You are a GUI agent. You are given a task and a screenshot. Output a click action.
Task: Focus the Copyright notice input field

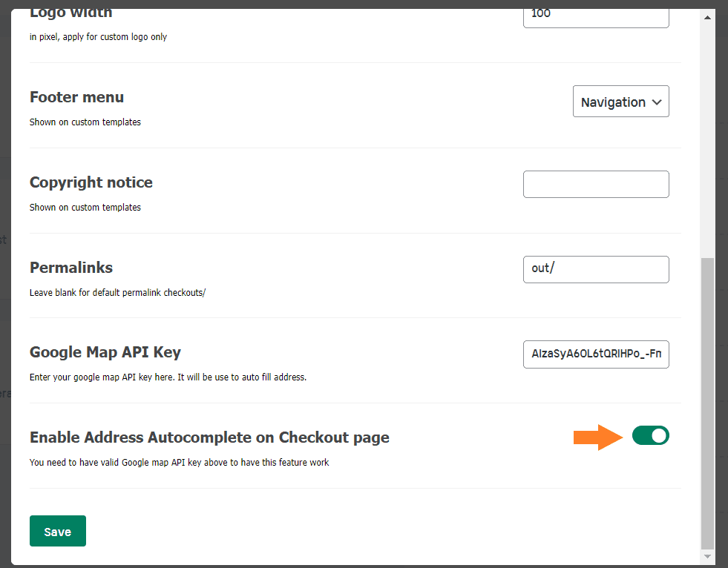(596, 184)
